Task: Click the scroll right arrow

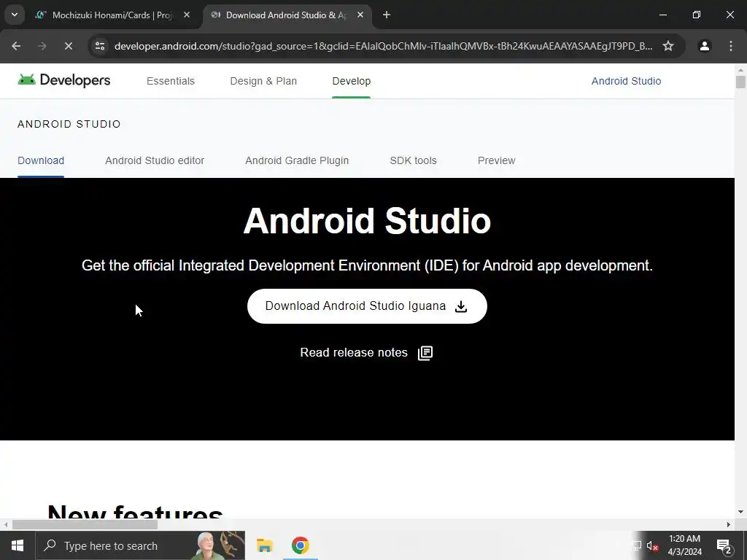Action: pyautogui.click(x=729, y=524)
